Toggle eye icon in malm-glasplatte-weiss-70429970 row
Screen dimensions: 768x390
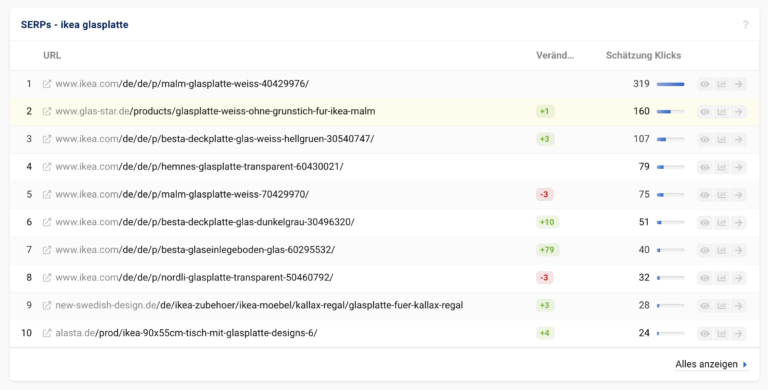705,195
